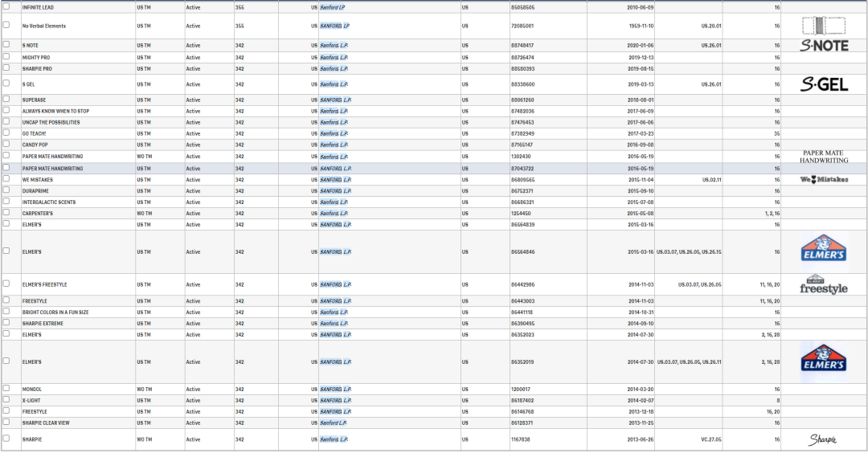
Task: Check the WE MISTAKES row checkbox
Action: pos(6,178)
